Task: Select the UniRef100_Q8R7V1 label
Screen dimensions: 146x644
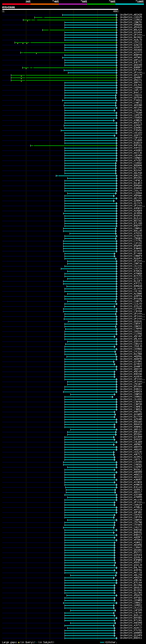Action: [x=131, y=82]
